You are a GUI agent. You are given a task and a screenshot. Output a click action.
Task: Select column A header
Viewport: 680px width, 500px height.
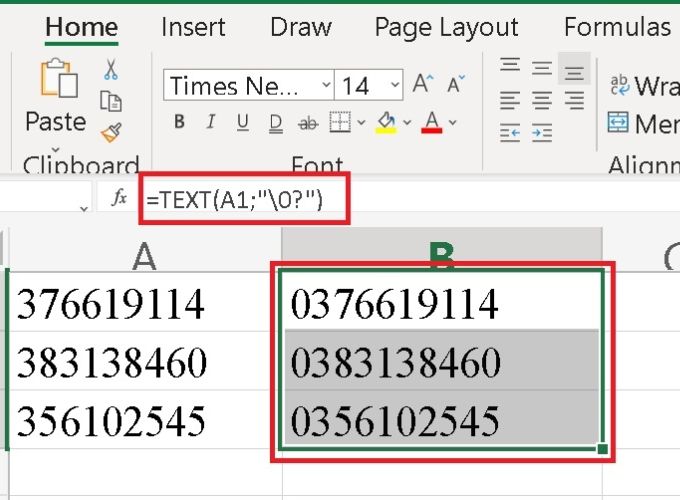tap(145, 254)
